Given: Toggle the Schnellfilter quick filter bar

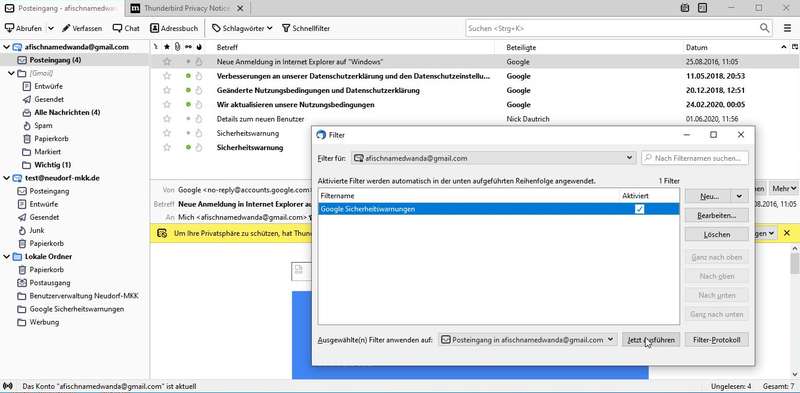Looking at the screenshot, I should click(306, 28).
